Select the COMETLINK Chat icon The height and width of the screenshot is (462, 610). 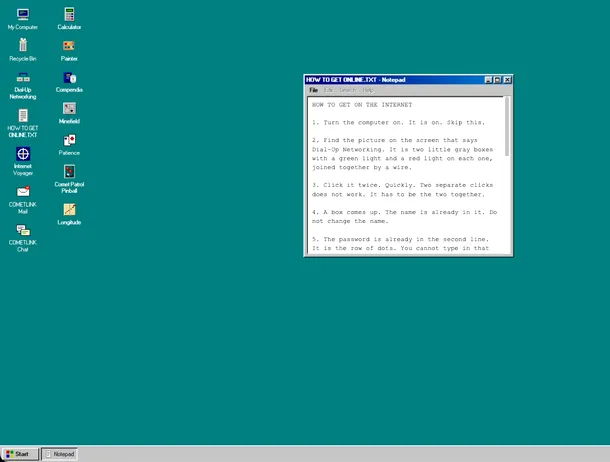click(x=23, y=238)
